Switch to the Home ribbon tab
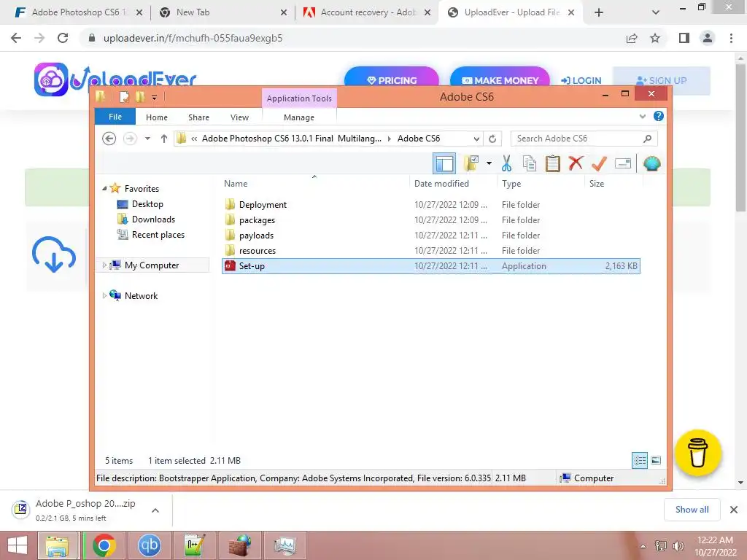The image size is (747, 560). click(x=157, y=117)
